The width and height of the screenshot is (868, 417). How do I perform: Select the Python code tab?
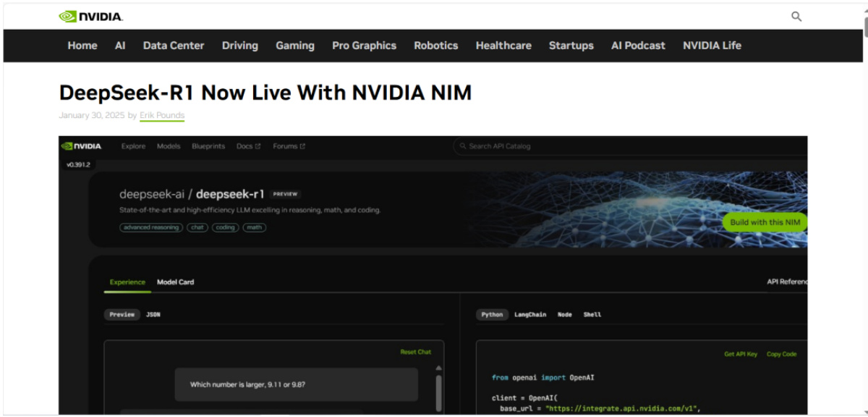pos(492,315)
